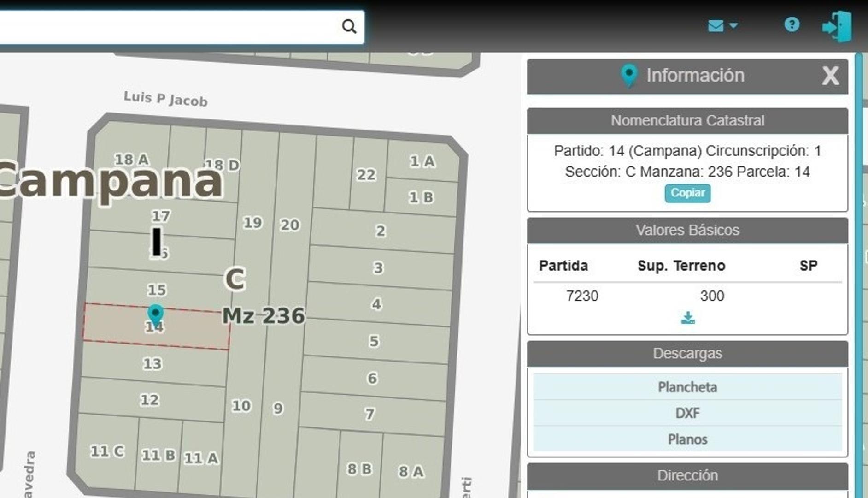Image resolution: width=868 pixels, height=498 pixels.
Task: Close the Información panel with the X
Action: 830,76
